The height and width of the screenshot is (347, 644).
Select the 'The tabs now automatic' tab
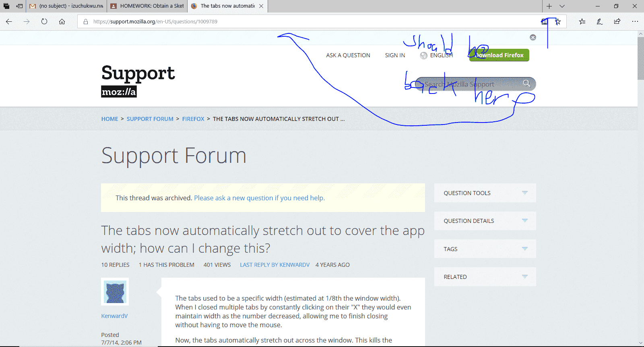click(x=227, y=6)
